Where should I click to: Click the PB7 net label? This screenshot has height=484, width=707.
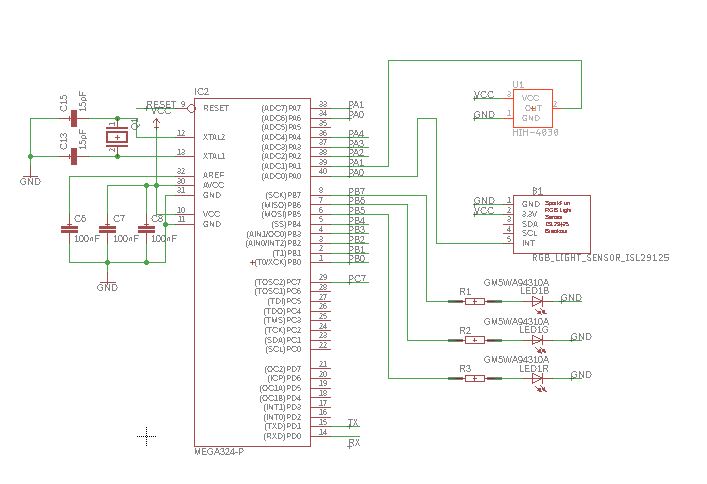click(x=357, y=191)
